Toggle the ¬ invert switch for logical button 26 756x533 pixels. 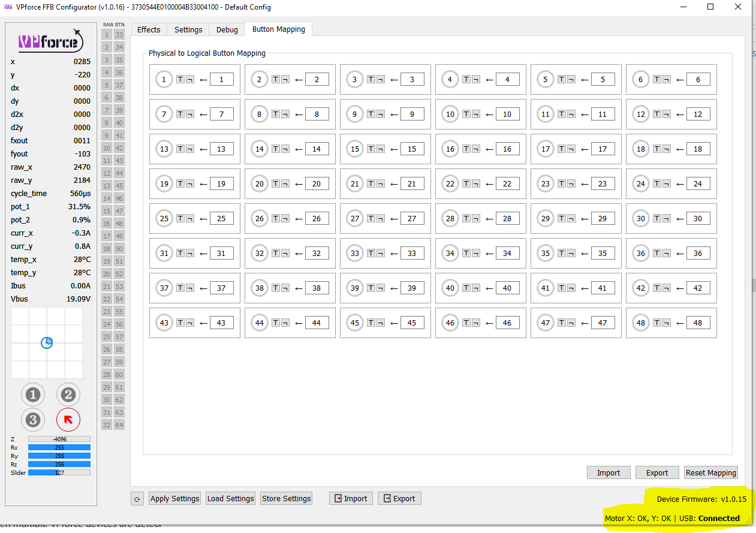coord(285,218)
